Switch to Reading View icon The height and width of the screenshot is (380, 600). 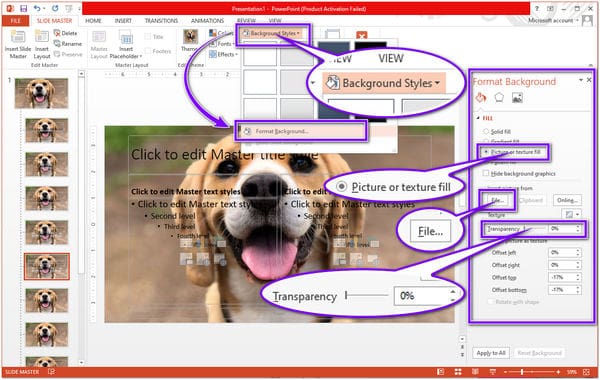coord(475,372)
